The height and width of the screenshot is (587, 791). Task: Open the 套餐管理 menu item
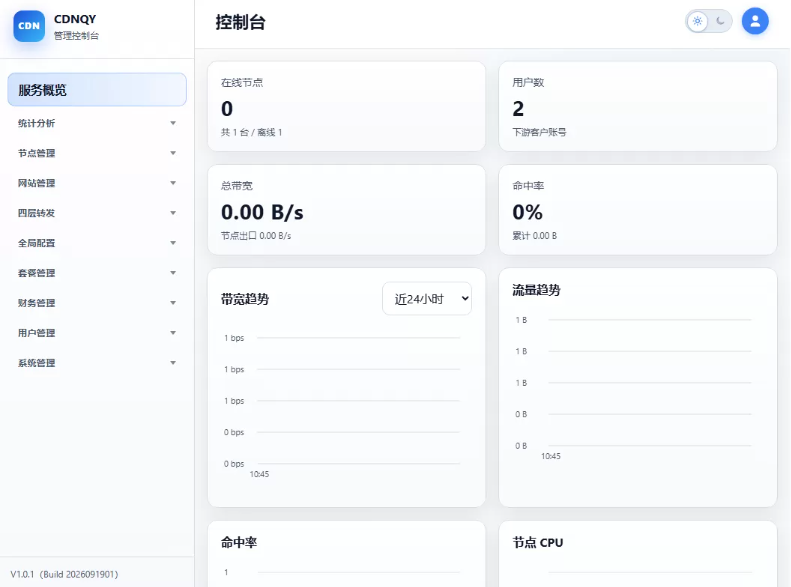point(97,273)
